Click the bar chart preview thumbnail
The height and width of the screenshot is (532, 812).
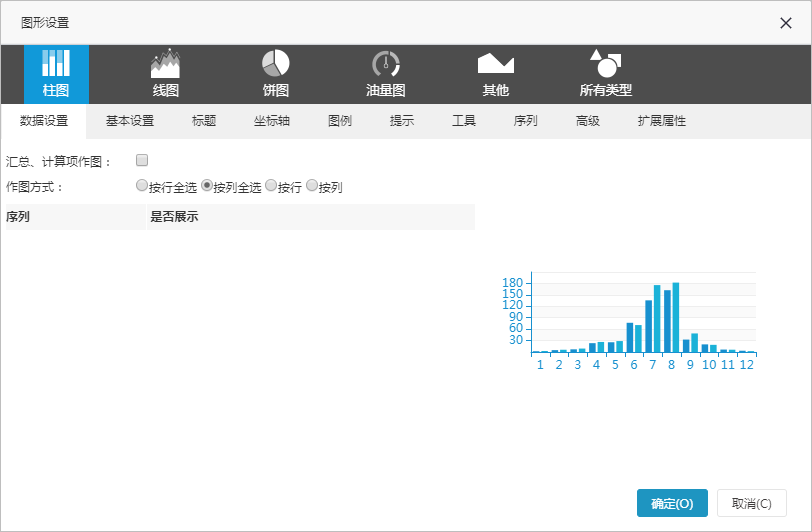629,321
